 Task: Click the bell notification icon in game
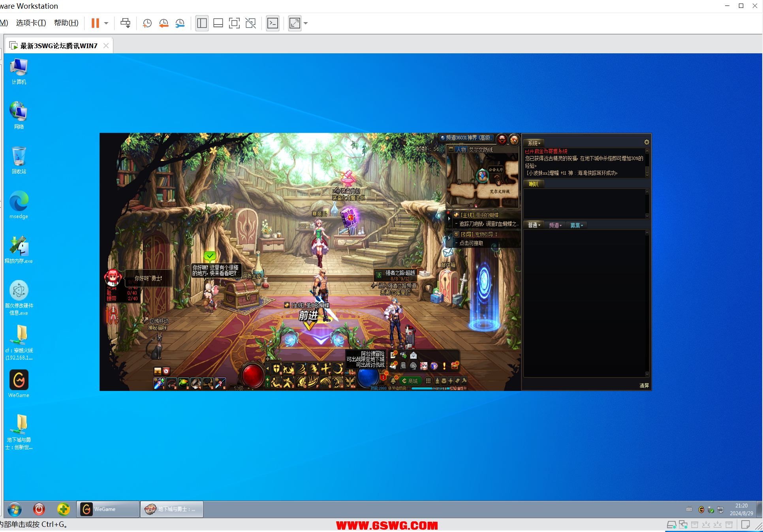393,381
